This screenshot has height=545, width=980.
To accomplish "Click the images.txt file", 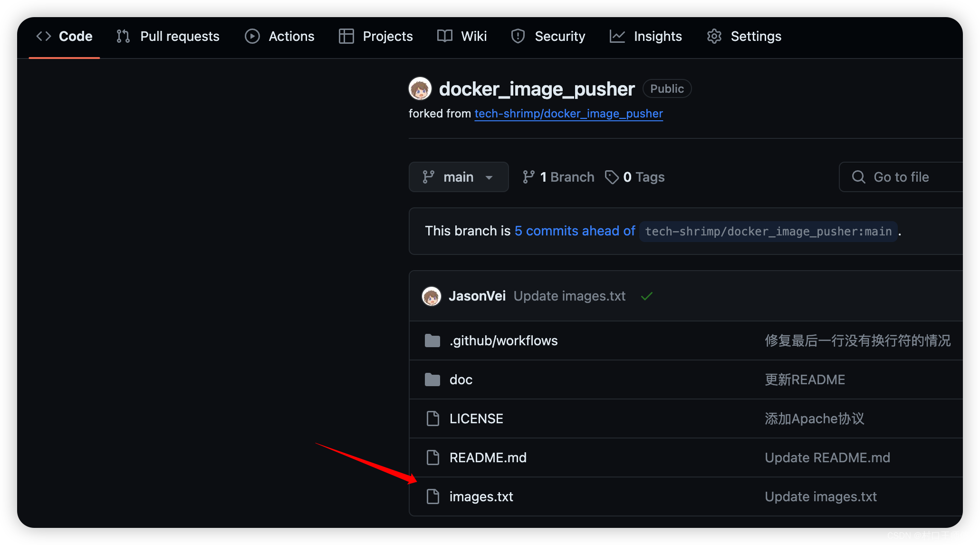I will click(x=481, y=496).
